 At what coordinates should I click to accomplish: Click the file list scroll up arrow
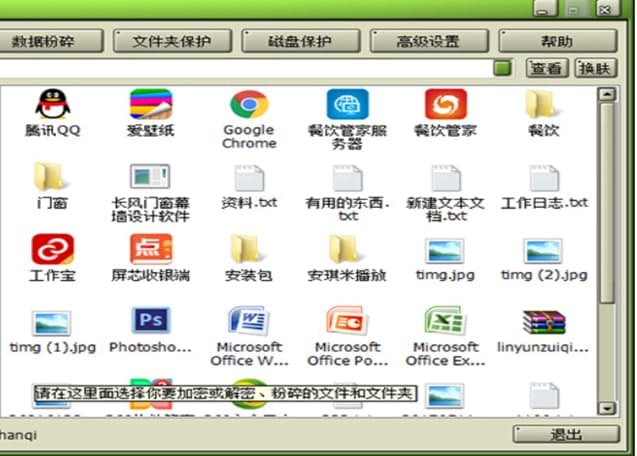(607, 95)
